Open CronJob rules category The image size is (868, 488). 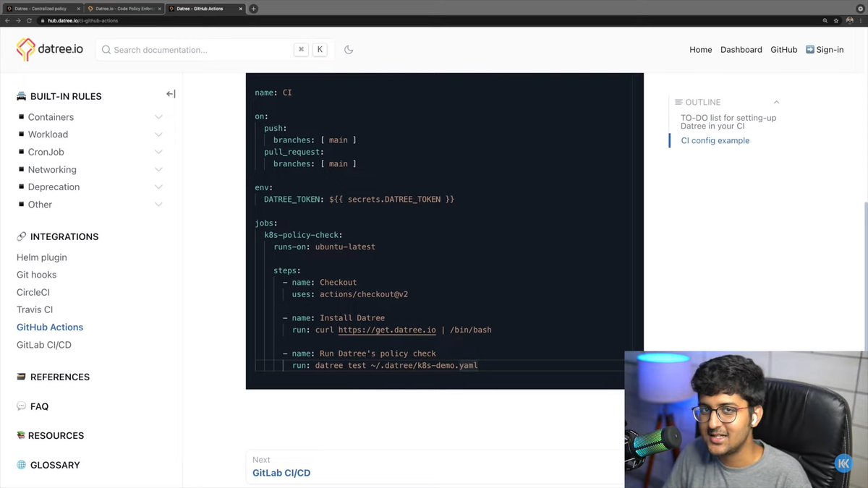tap(46, 152)
